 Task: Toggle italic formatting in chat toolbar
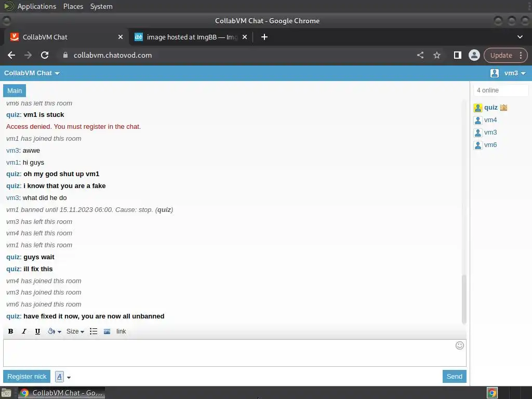coord(24,331)
